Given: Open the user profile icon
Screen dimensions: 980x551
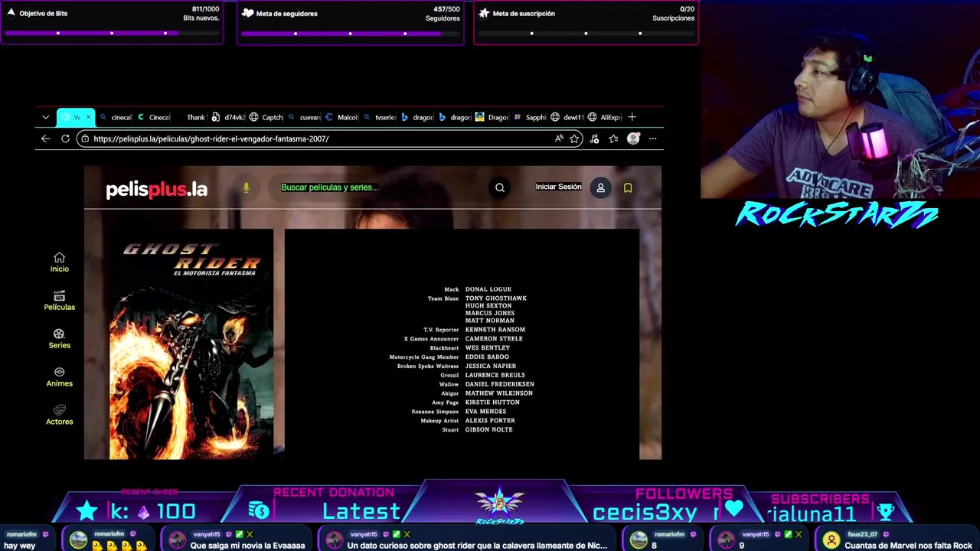Looking at the screenshot, I should pyautogui.click(x=601, y=187).
